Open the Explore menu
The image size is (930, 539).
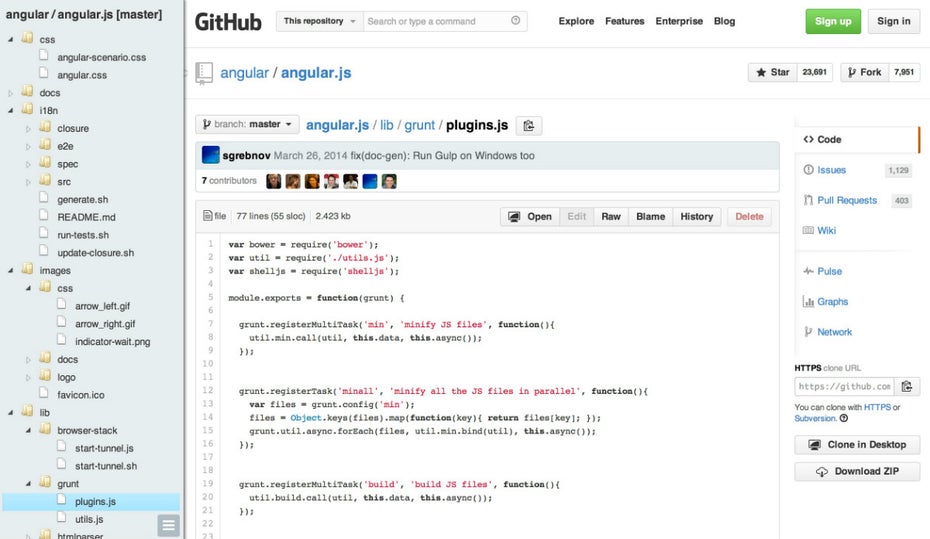[x=576, y=21]
